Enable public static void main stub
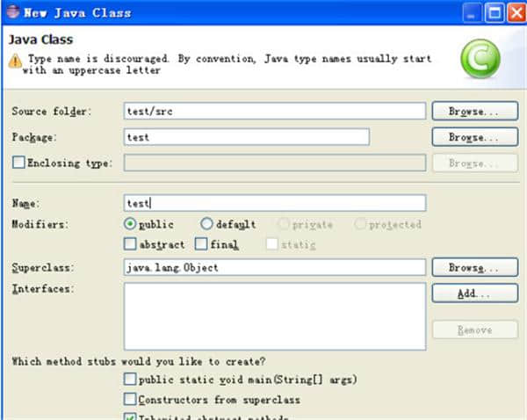Image resolution: width=527 pixels, height=420 pixels. click(131, 380)
